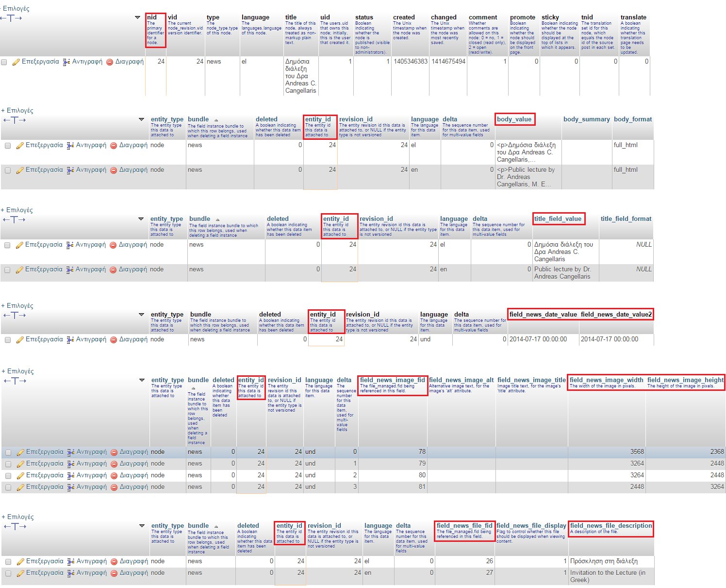The height and width of the screenshot is (588, 726).
Task: Click the Επεξεργασία link in the title_field_value 'el' row
Action: pos(44,245)
